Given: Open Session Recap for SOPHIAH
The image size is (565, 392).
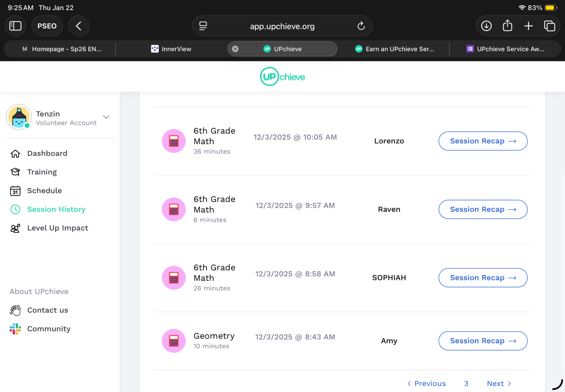Looking at the screenshot, I should 483,278.
